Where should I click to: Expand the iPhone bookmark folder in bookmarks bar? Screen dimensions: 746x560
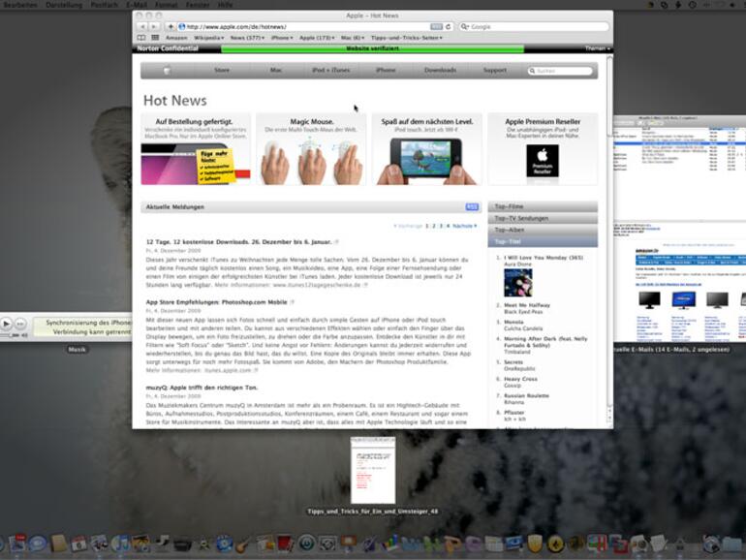[282, 38]
